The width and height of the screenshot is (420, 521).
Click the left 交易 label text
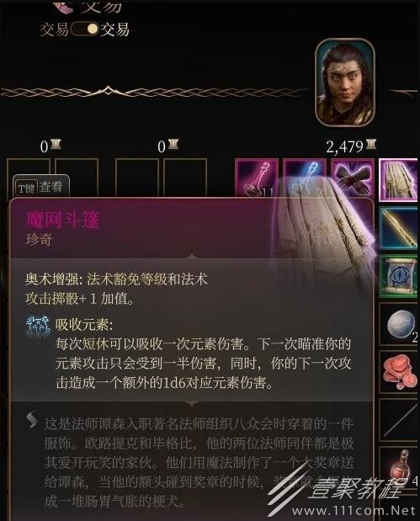click(x=54, y=29)
